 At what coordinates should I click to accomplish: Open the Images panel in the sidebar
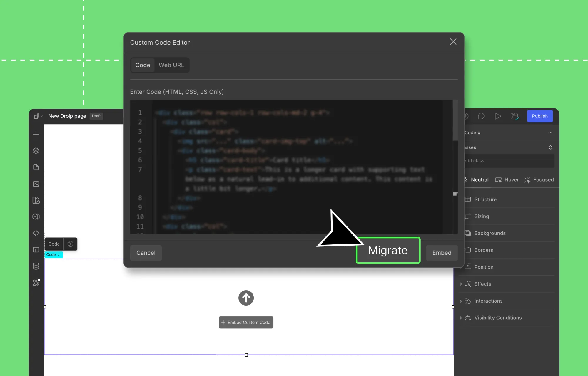tap(36, 184)
